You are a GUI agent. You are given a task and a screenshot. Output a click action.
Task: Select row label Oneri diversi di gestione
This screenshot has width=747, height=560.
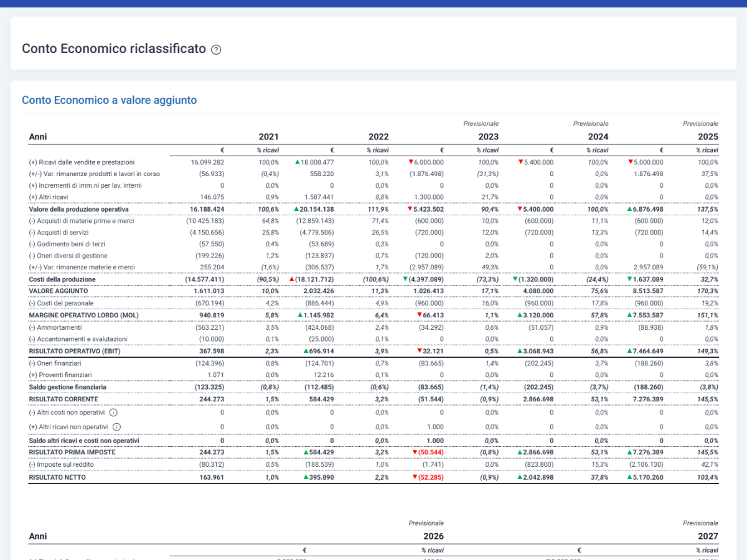68,256
